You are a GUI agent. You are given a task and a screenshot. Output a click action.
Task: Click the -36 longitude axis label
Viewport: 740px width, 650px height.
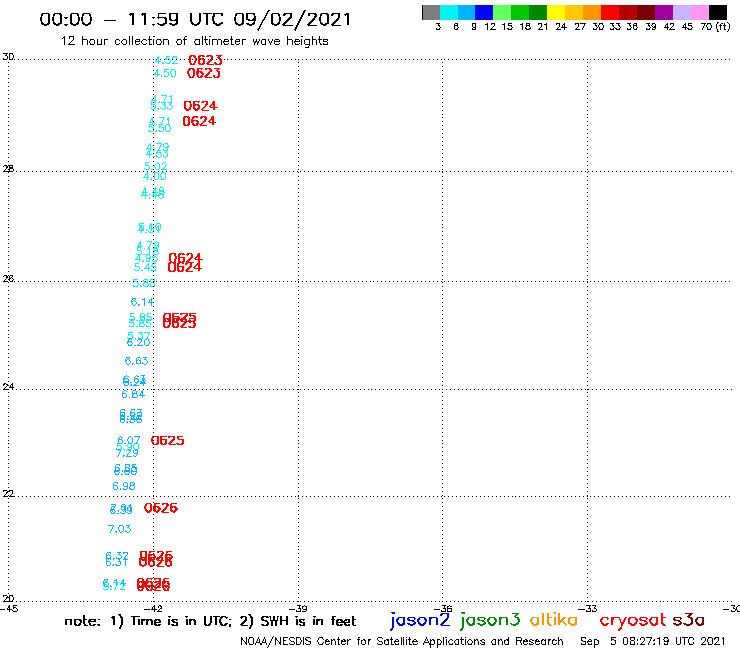click(x=442, y=609)
